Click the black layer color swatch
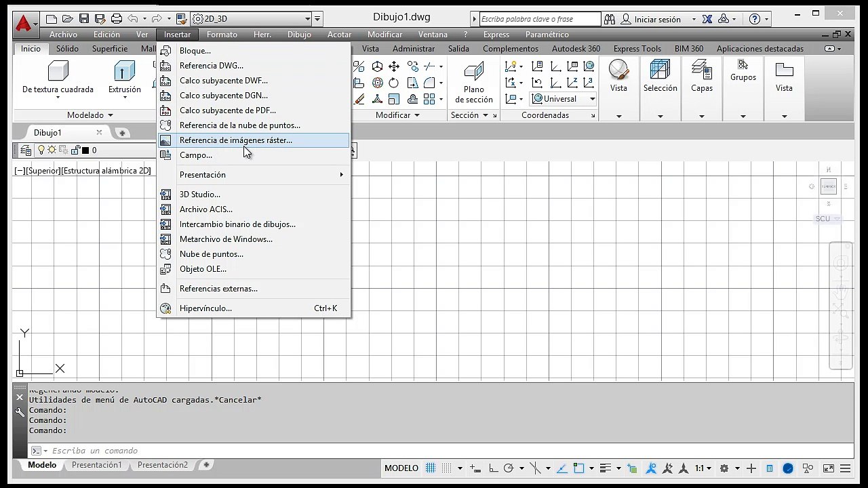This screenshot has height=488, width=868. pyautogui.click(x=85, y=150)
